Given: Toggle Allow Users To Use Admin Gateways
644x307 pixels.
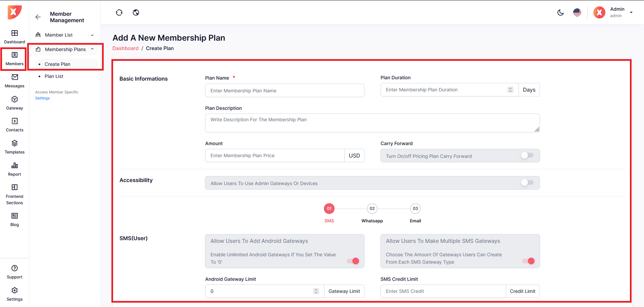Looking at the screenshot, I should pos(527,182).
